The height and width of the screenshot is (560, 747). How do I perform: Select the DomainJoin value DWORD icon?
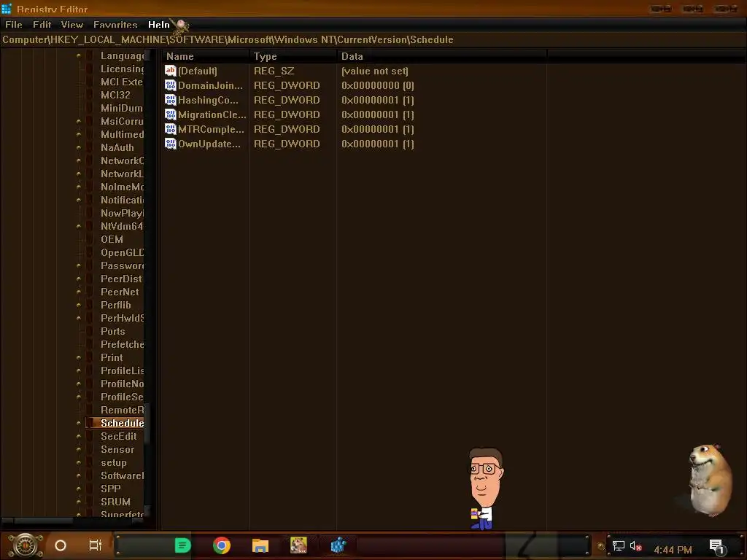(171, 85)
